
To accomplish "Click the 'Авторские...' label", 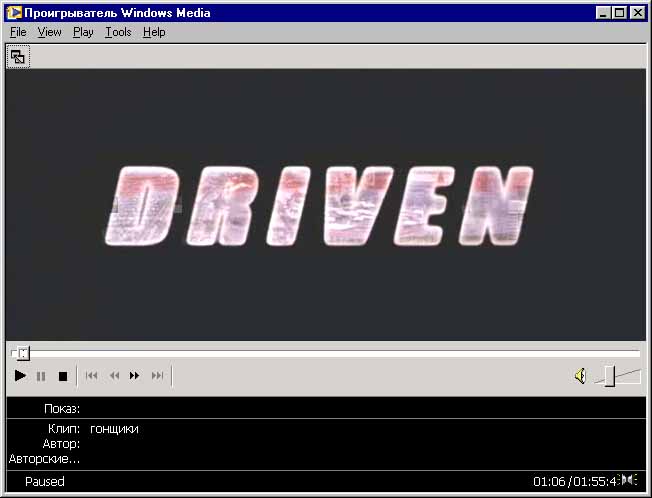I will [x=44, y=459].
